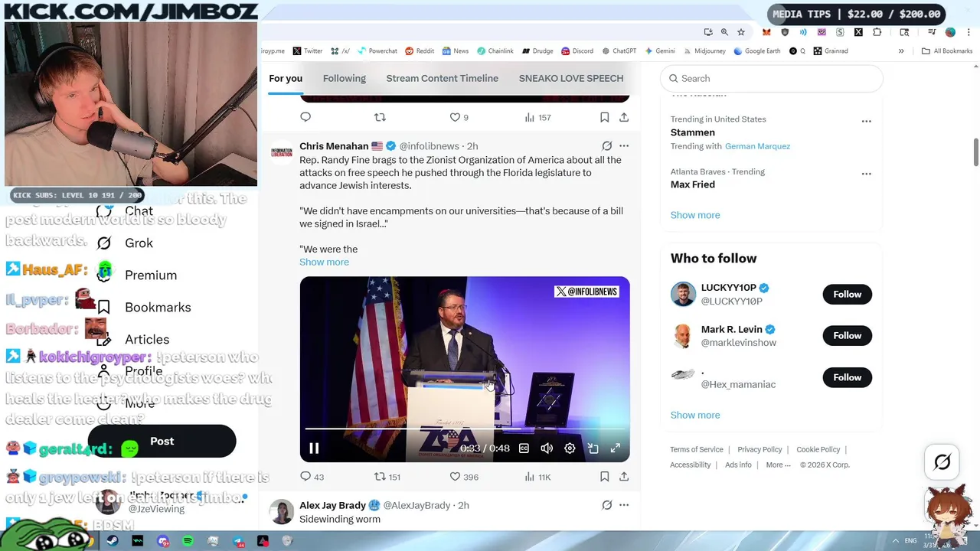Open Grok explain on Chris Menahan post

pyautogui.click(x=606, y=145)
